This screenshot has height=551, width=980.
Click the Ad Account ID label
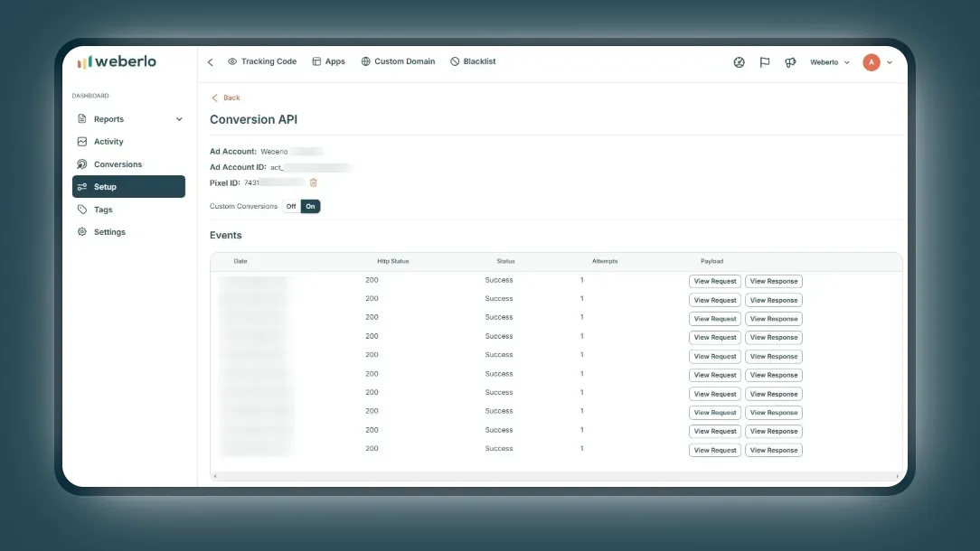238,167
